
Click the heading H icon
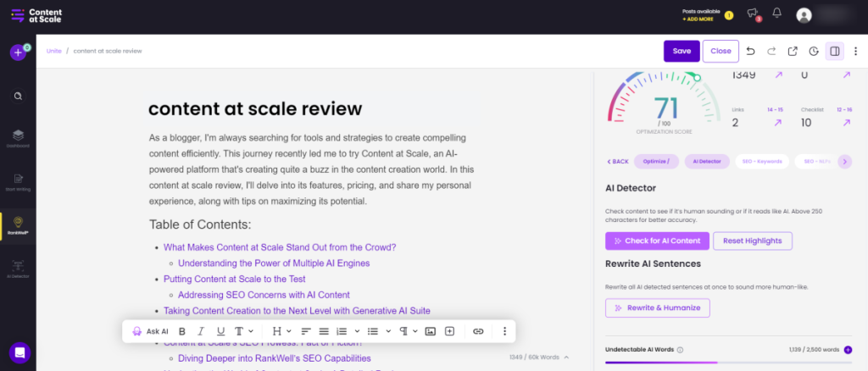[277, 331]
